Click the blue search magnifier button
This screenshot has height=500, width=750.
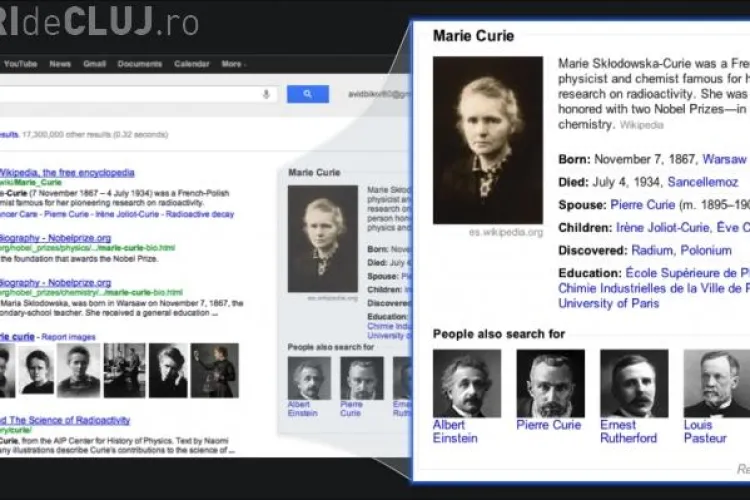(308, 94)
